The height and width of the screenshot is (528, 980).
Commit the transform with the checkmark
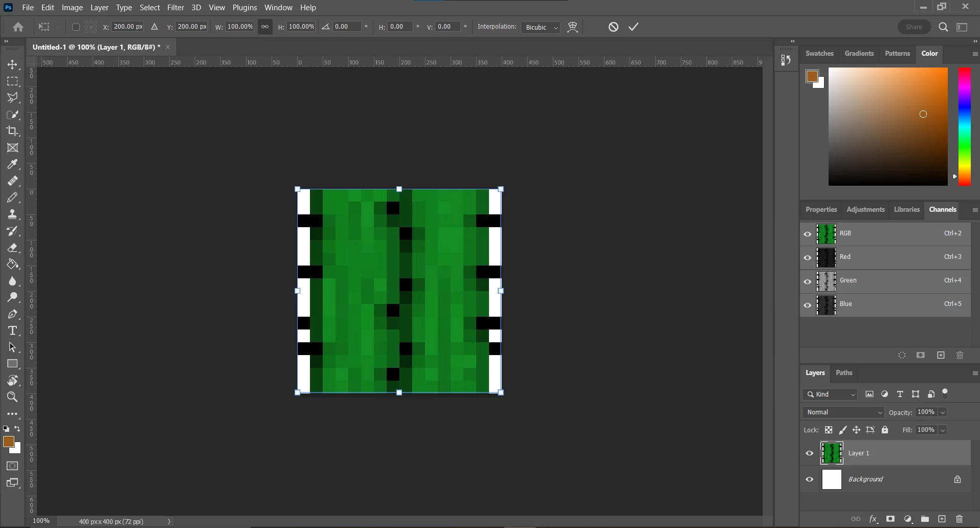click(634, 27)
